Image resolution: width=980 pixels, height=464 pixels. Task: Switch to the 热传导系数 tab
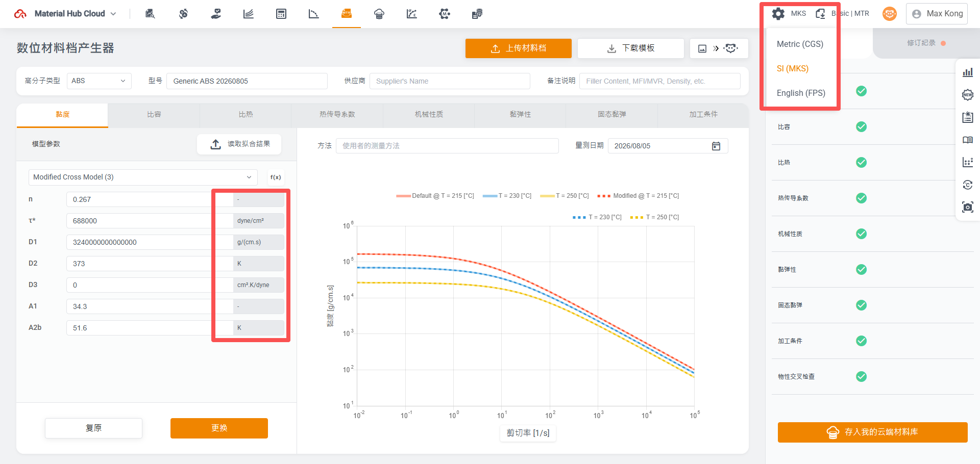tap(337, 115)
